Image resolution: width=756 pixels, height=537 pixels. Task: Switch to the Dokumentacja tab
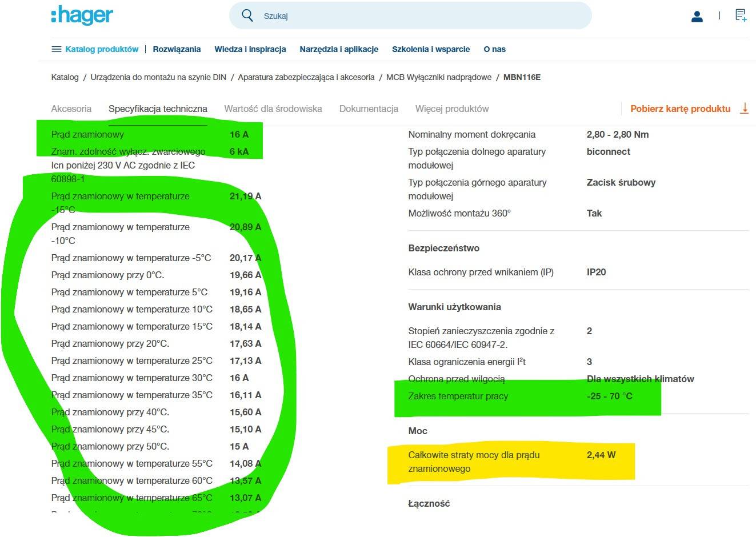coord(369,109)
